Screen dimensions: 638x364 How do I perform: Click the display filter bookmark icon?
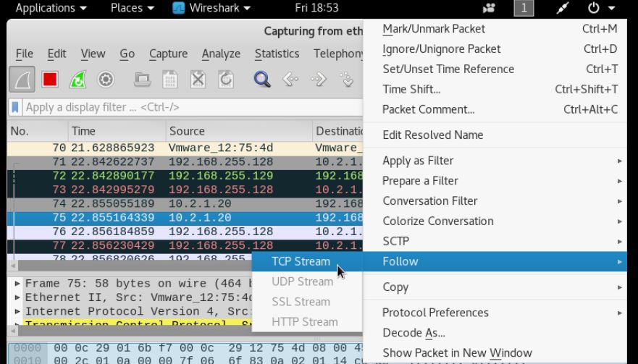pyautogui.click(x=15, y=107)
